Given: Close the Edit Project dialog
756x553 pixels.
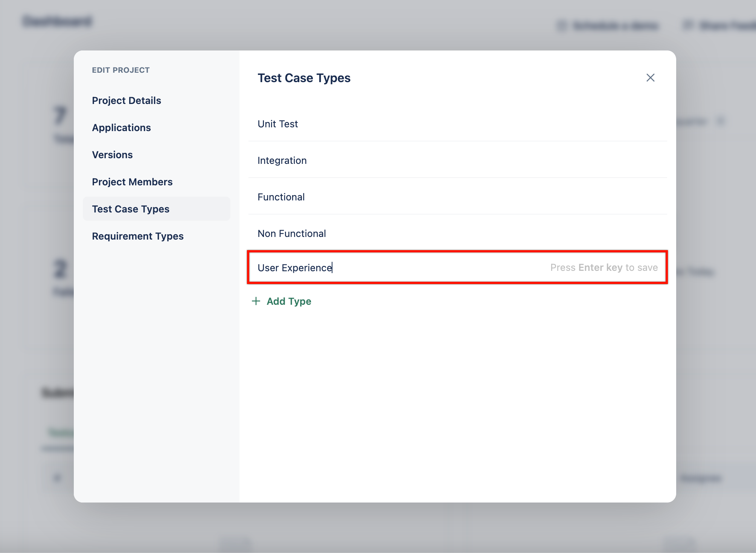Looking at the screenshot, I should [650, 78].
